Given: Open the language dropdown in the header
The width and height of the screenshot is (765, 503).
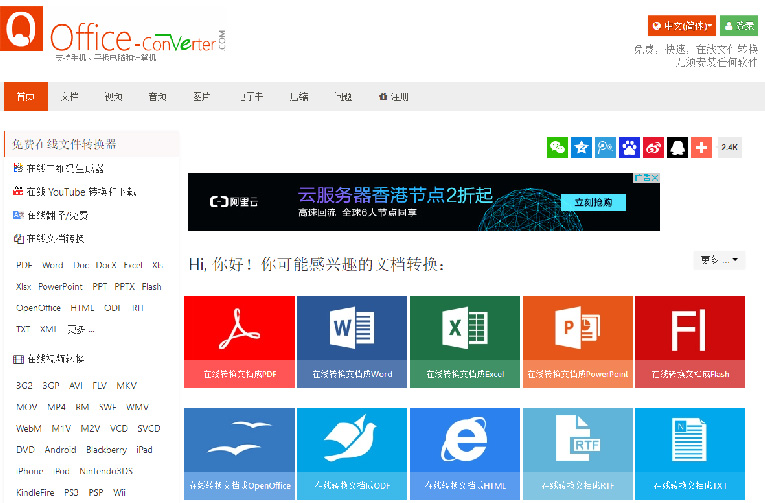Looking at the screenshot, I should point(681,26).
